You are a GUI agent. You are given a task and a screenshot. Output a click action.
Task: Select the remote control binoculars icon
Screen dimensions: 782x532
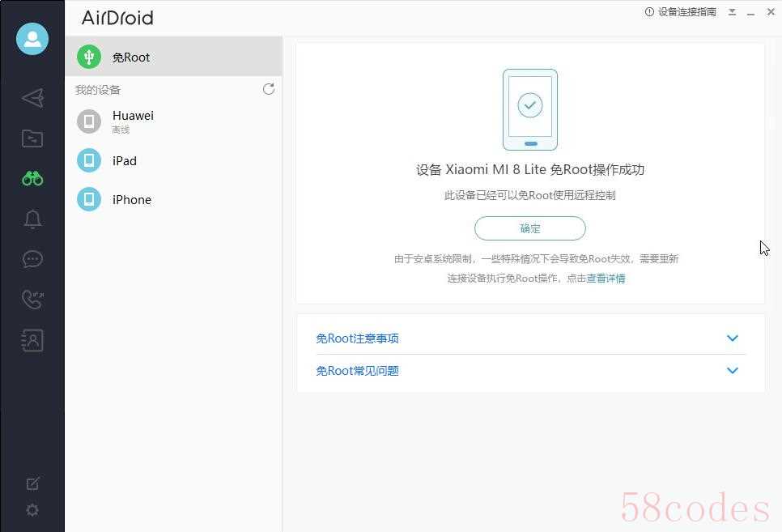point(32,178)
